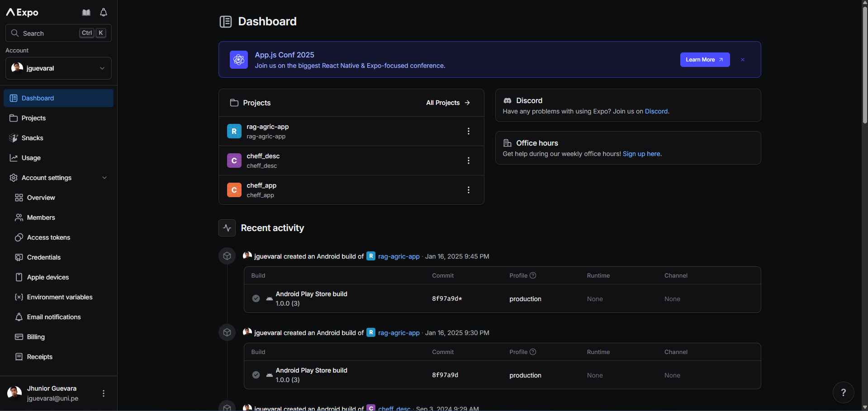Open Access tokens settings
Screen dimensions: 868x411
tap(58, 237)
